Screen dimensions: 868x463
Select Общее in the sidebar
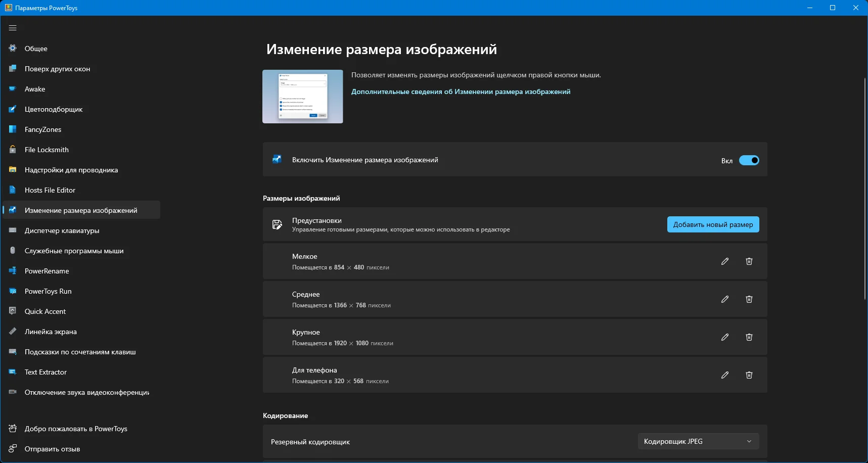click(36, 49)
